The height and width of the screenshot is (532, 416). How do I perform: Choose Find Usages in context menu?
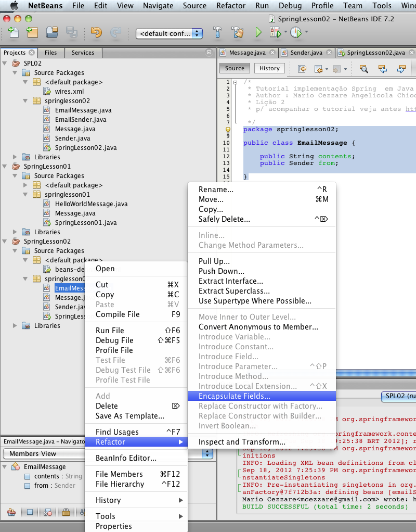click(136, 432)
